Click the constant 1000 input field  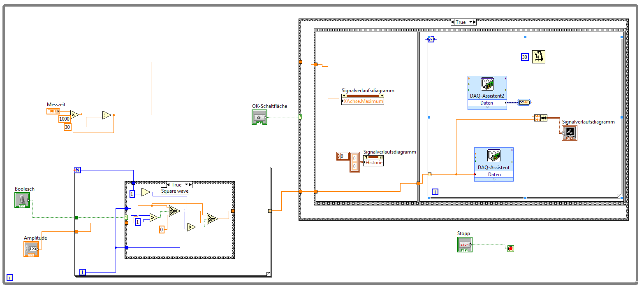click(65, 119)
